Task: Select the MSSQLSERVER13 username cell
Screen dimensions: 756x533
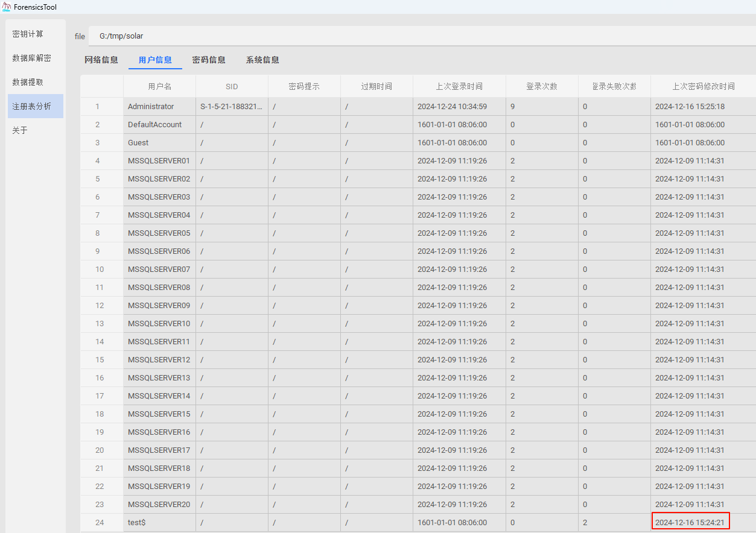Action: 160,378
